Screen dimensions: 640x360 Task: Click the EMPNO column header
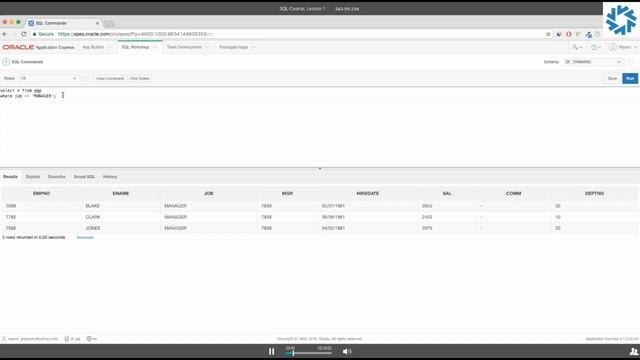pos(42,193)
